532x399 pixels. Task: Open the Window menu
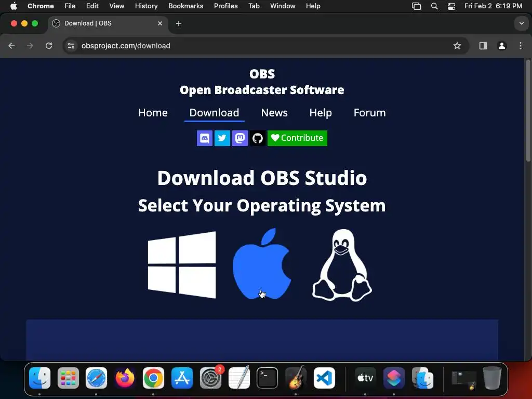pyautogui.click(x=283, y=6)
